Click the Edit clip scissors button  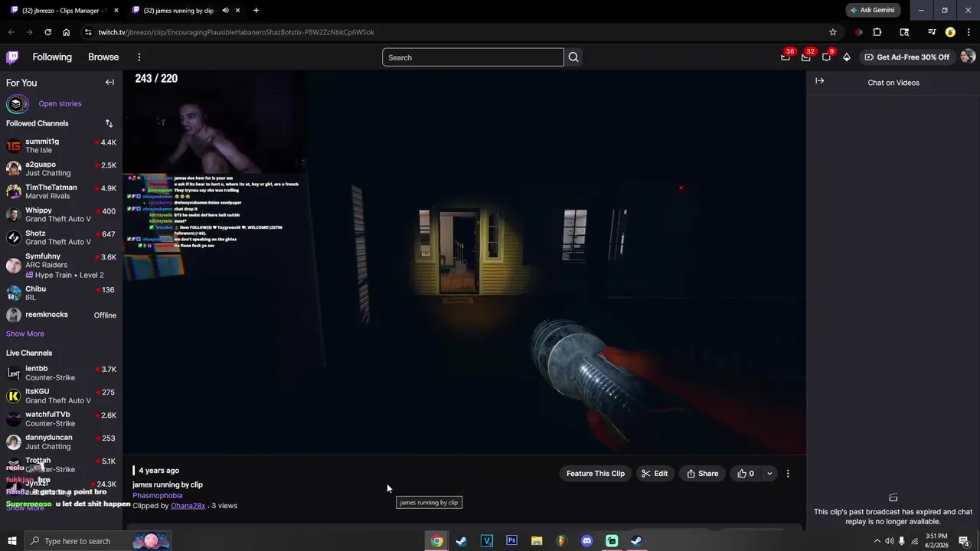pyautogui.click(x=655, y=474)
